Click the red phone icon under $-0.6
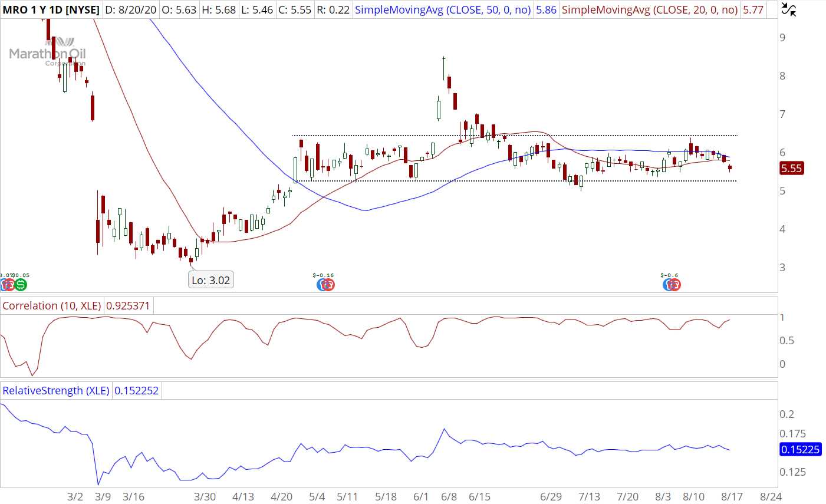Screen dimensions: 826x504 point(674,285)
